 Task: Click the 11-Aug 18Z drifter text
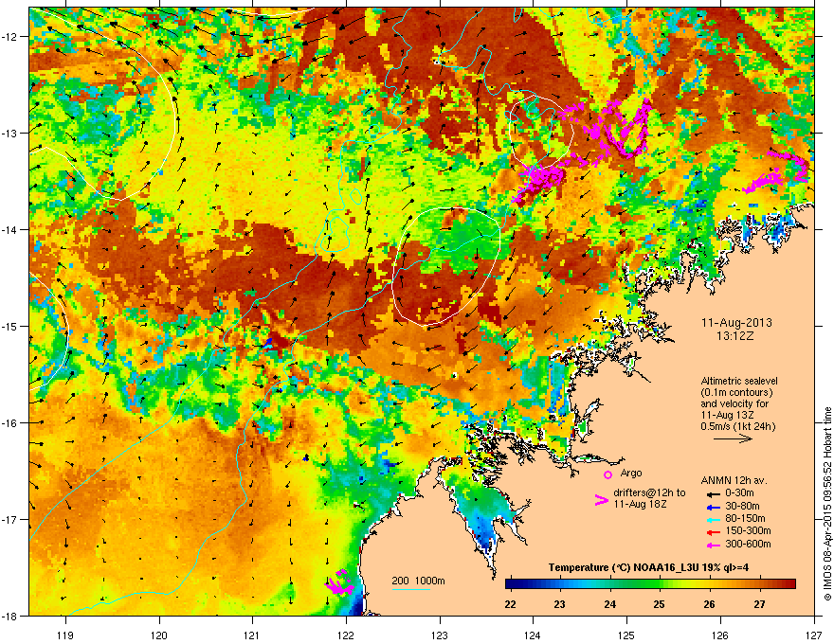[x=640, y=504]
